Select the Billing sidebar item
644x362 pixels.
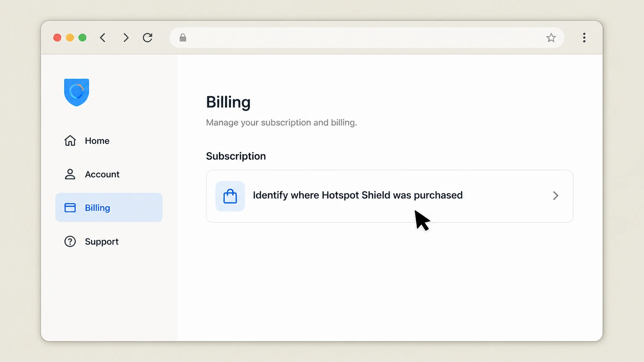109,207
